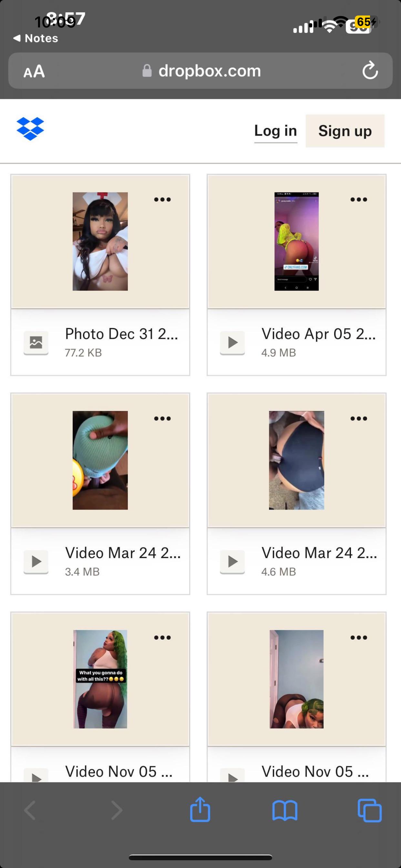
Task: Click image file icon beside Photo Dec 31
Action: (36, 342)
